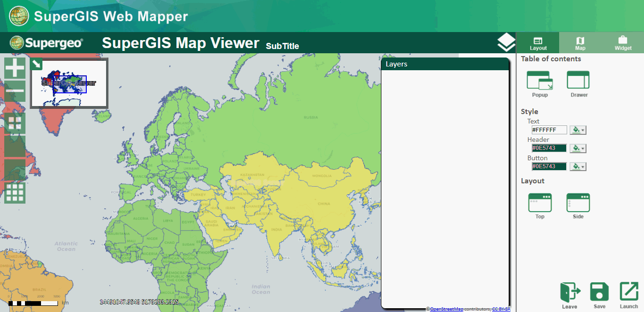
Task: Leave the Web Mapper editor
Action: point(570,296)
